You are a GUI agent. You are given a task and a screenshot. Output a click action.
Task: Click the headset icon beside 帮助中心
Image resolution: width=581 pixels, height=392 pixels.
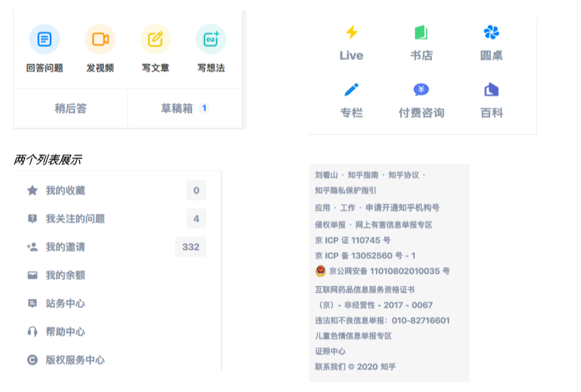coord(33,331)
